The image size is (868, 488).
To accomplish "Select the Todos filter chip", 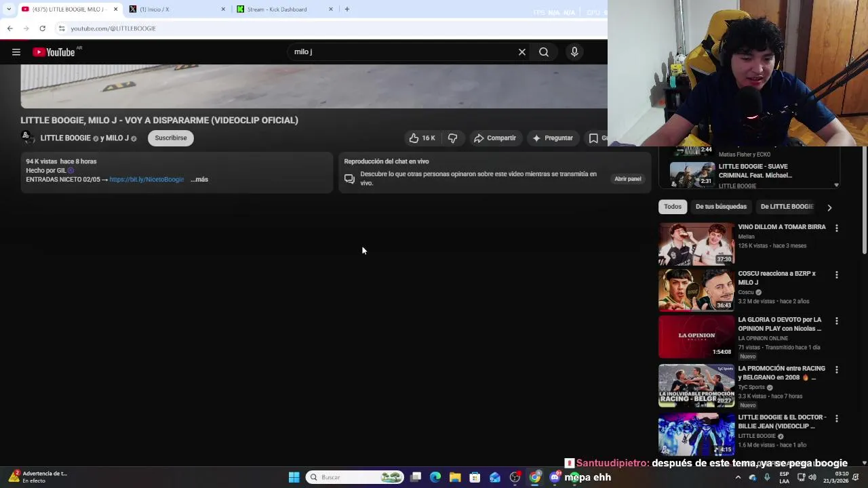I will click(673, 207).
